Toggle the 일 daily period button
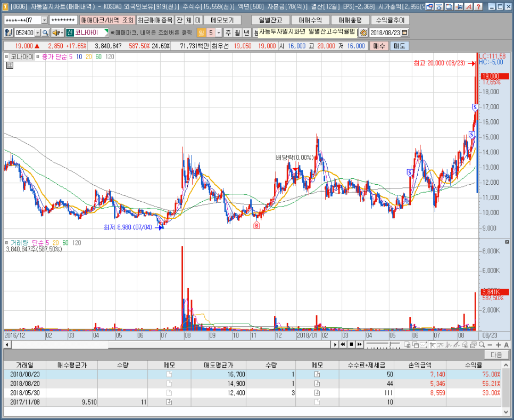The width and height of the screenshot is (514, 420). [201, 33]
